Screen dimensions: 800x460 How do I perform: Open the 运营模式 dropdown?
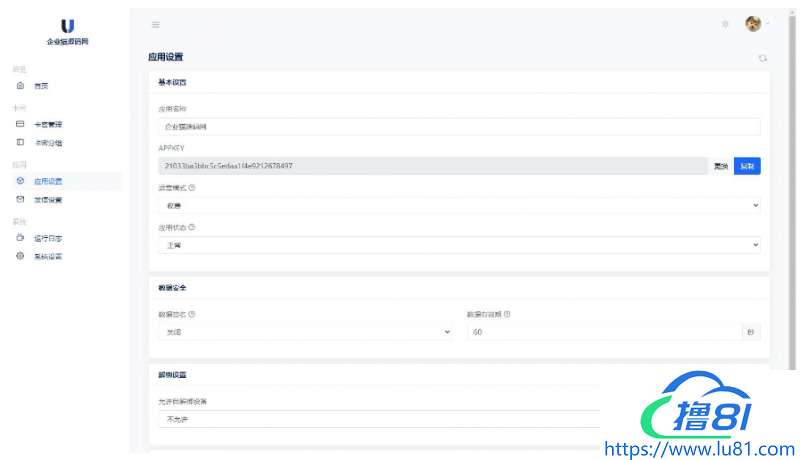(459, 205)
